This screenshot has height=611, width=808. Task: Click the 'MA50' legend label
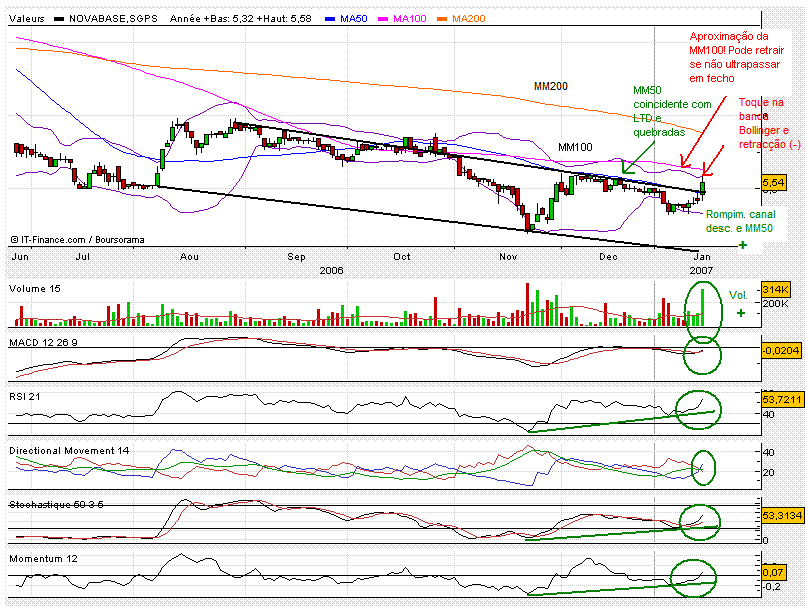(x=354, y=19)
